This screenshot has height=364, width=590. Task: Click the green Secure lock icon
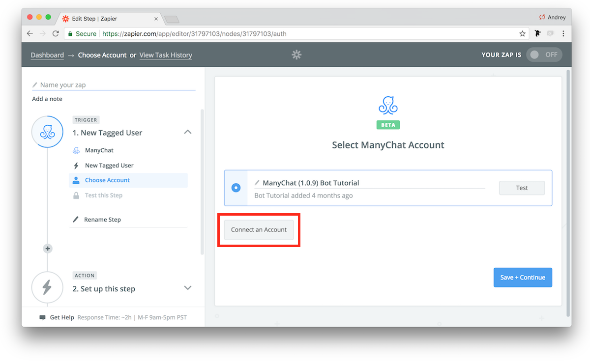(70, 34)
